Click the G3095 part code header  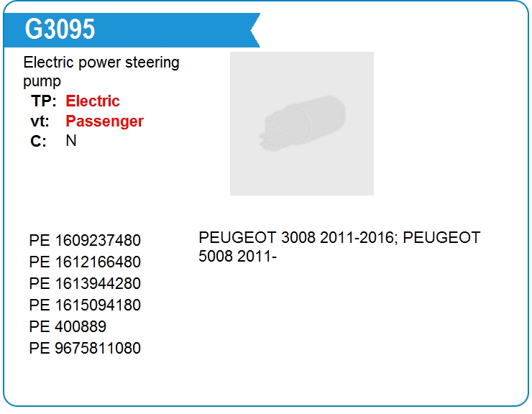pos(60,29)
